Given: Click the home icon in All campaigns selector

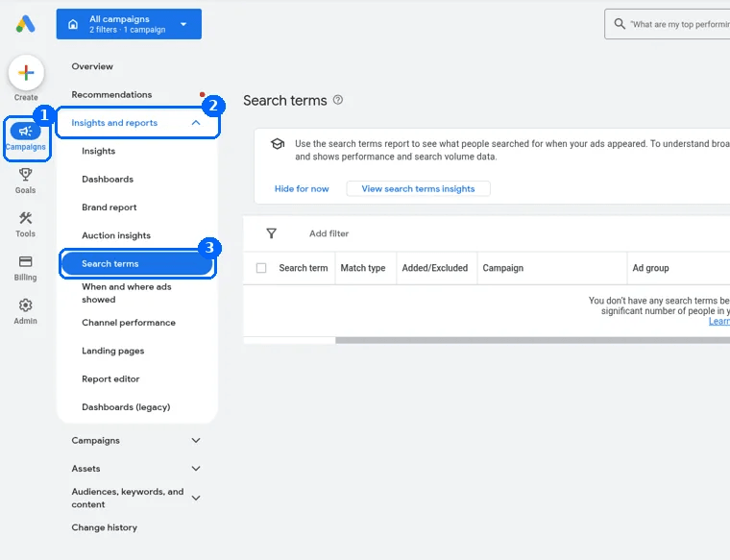Looking at the screenshot, I should pos(73,24).
